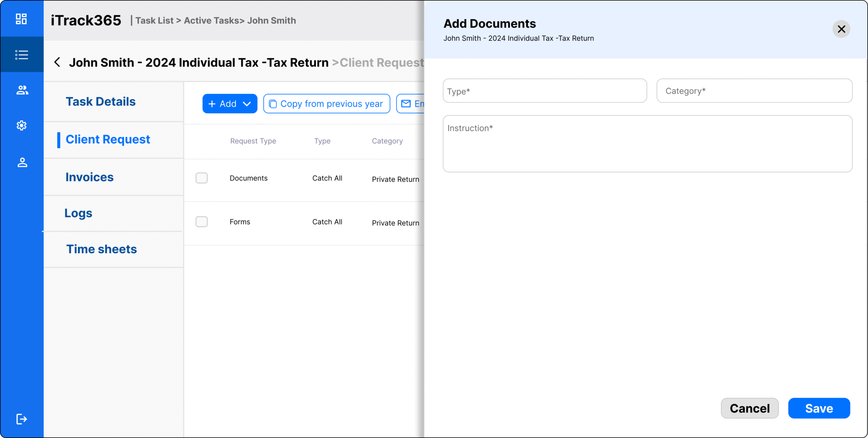Click the logout icon at sidebar bottom

pos(21,419)
